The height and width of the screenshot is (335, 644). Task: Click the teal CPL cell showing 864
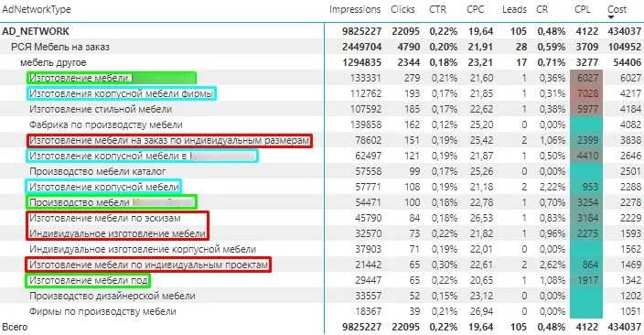586,265
